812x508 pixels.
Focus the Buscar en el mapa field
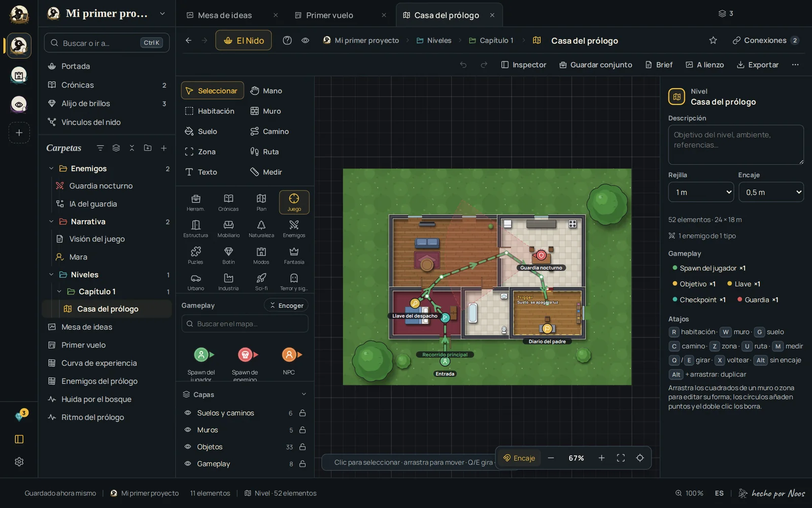(x=245, y=324)
